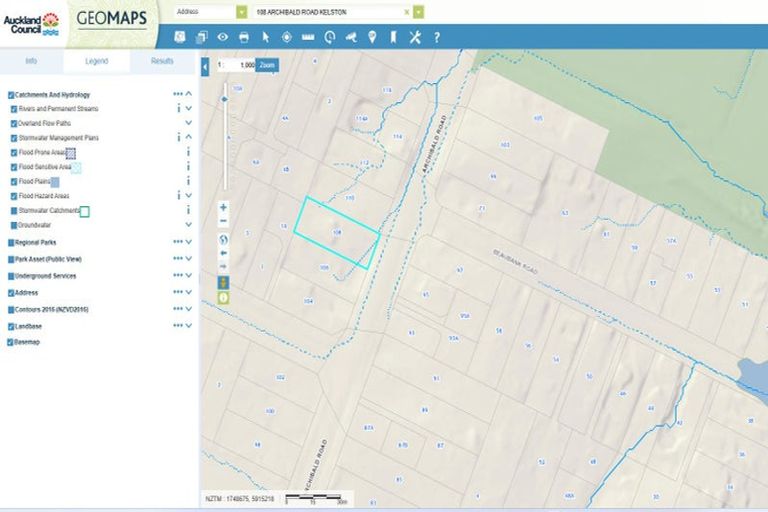Click the vertical zoom level slider handle

(x=224, y=99)
